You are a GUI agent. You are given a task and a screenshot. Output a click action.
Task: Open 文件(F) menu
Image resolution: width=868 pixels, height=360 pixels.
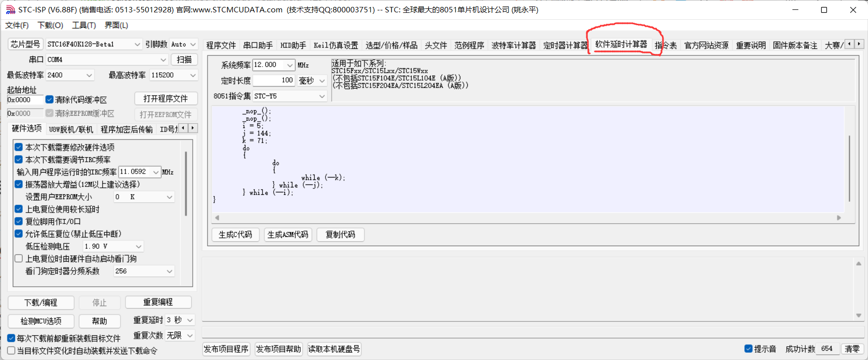[17, 25]
